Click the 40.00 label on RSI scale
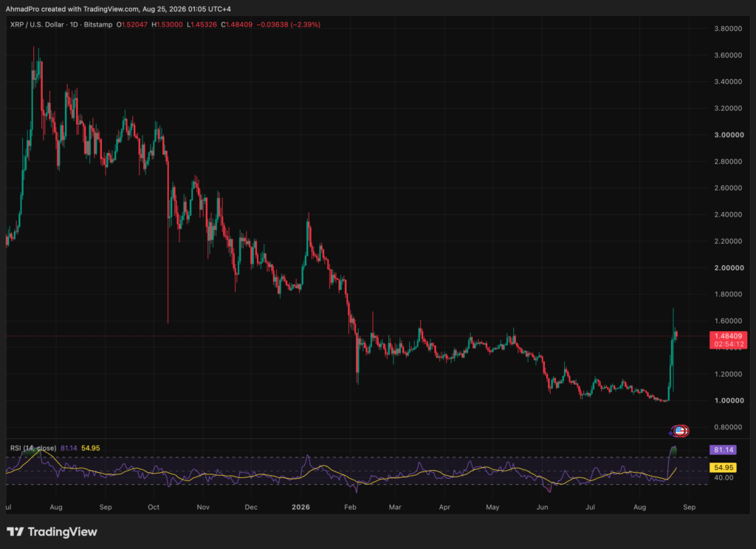756x549 pixels. click(724, 477)
